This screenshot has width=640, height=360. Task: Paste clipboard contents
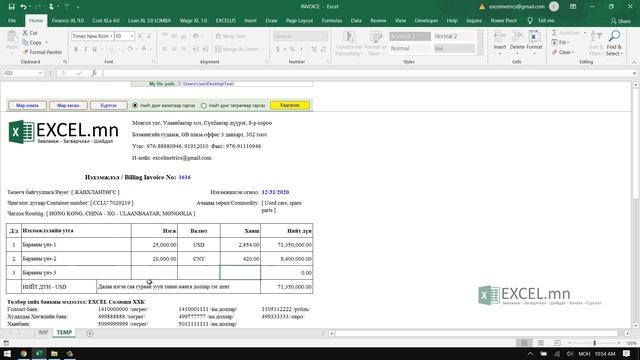click(12, 41)
